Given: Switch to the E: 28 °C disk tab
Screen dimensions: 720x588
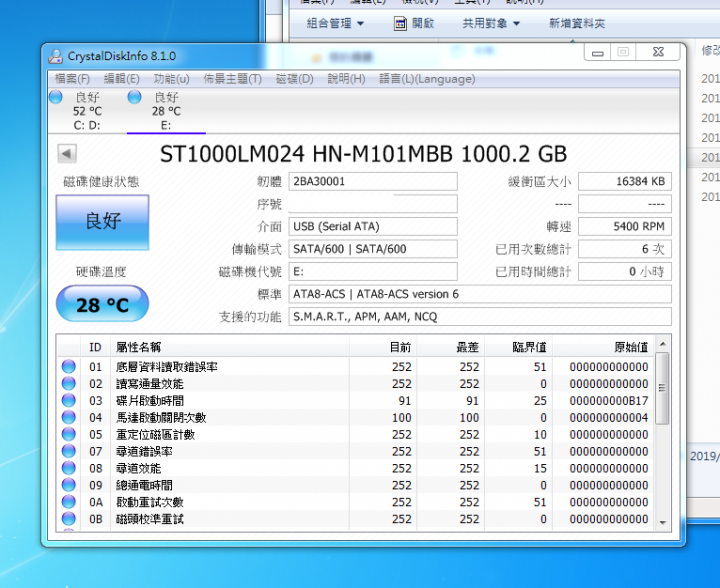Looking at the screenshot, I should click(x=166, y=111).
